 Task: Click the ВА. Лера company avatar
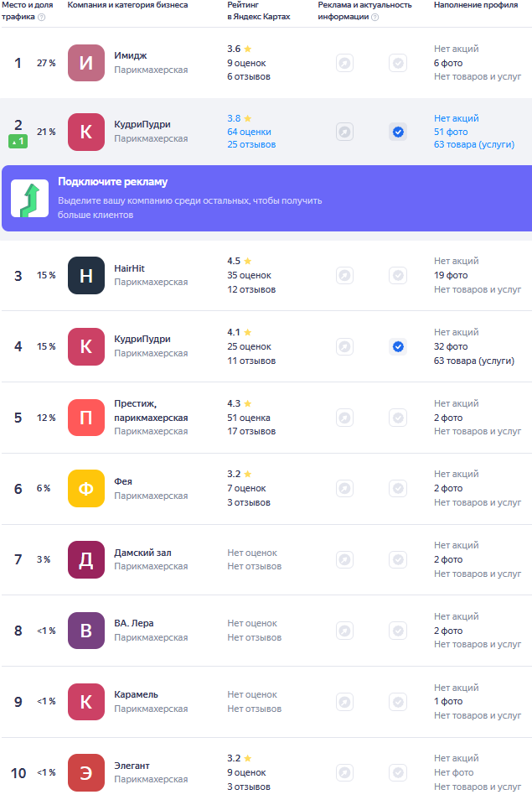(86, 631)
